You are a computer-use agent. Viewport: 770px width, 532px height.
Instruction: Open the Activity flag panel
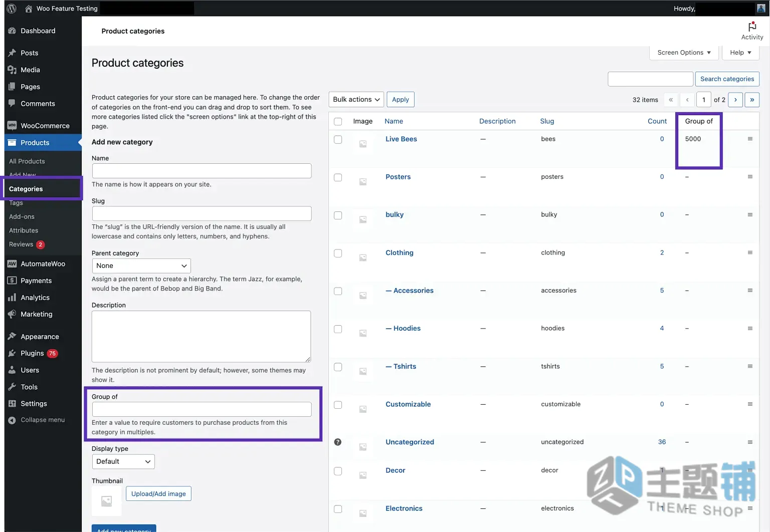(x=752, y=31)
